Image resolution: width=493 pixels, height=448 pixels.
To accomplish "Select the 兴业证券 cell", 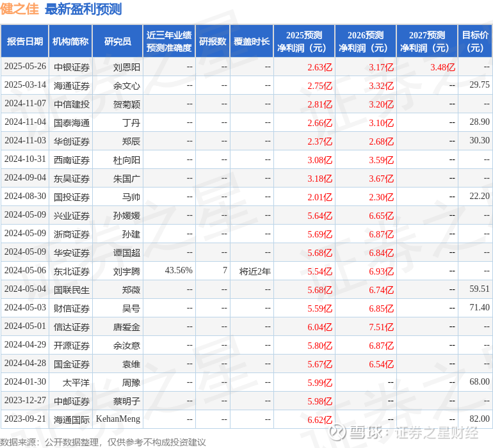I will 72,216.
